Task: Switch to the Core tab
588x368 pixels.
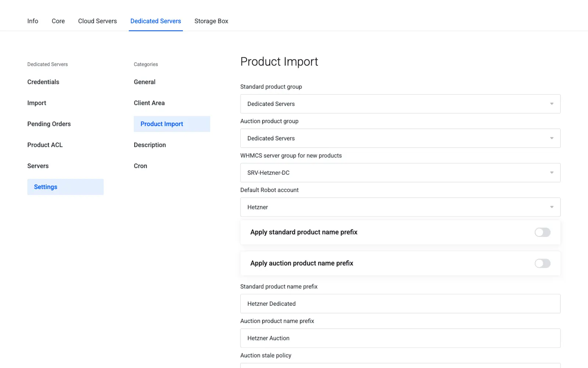Action: (58, 21)
